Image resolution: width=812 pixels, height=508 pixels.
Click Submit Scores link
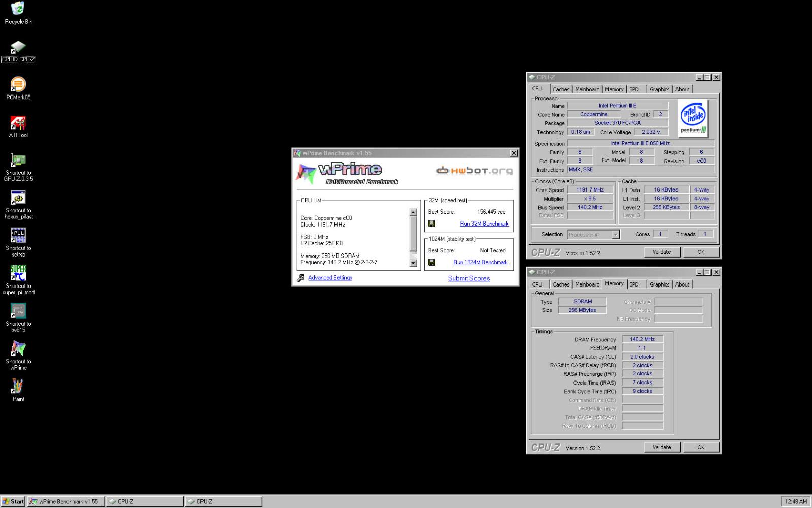pyautogui.click(x=469, y=278)
